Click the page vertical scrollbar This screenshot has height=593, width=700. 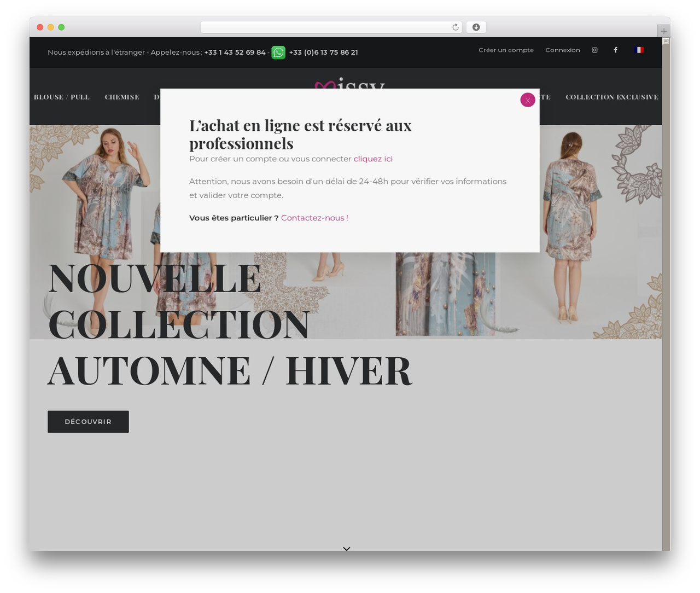[x=666, y=294]
